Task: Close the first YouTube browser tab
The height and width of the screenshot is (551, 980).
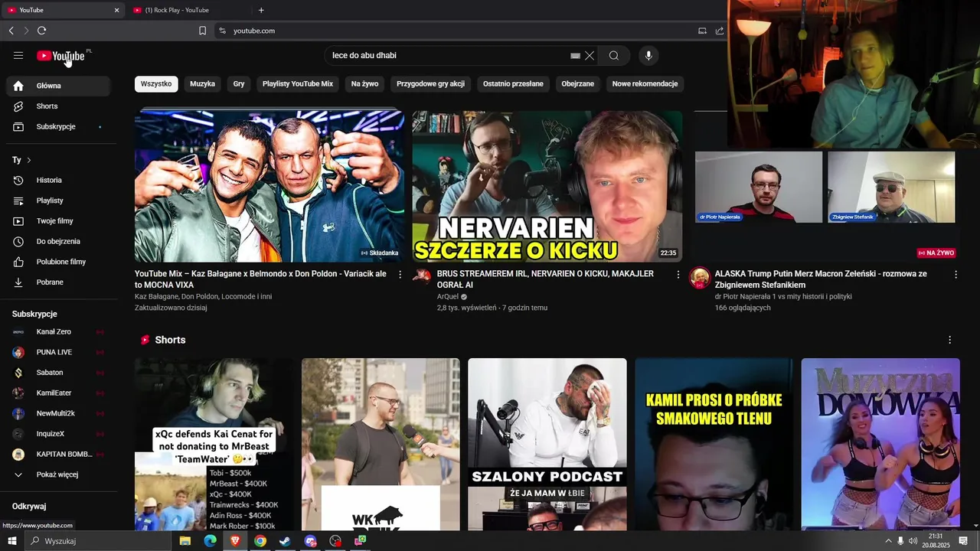Action: coord(116,10)
